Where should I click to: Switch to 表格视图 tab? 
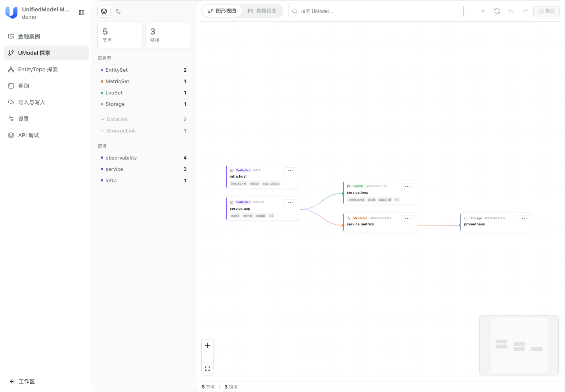click(x=262, y=11)
